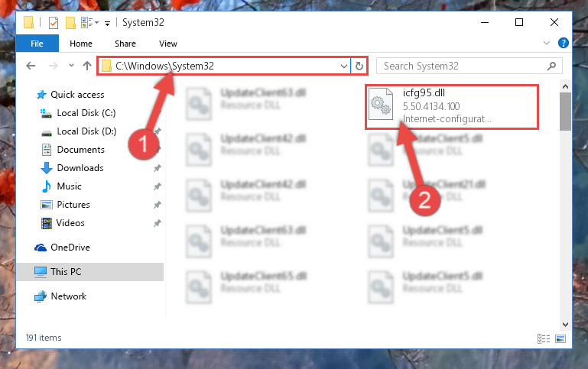Switch to the View ribbon tab
Screen dimensions: 588x369
click(167, 44)
